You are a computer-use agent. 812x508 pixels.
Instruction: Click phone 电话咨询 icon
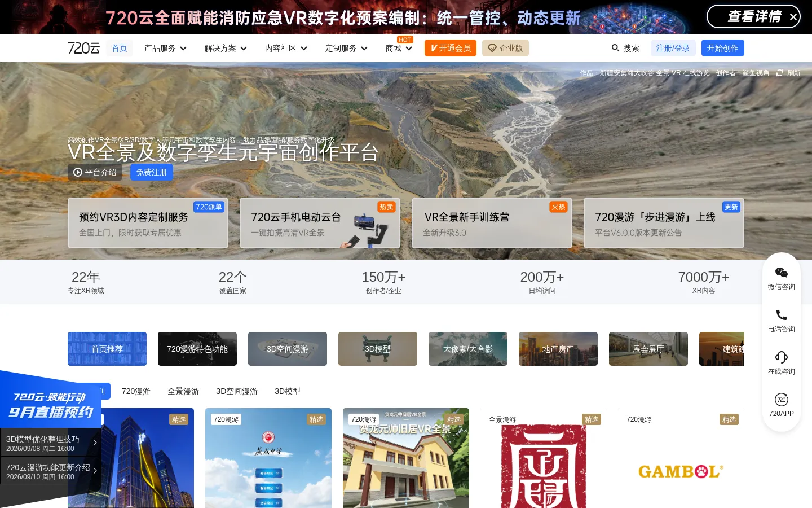[781, 315]
